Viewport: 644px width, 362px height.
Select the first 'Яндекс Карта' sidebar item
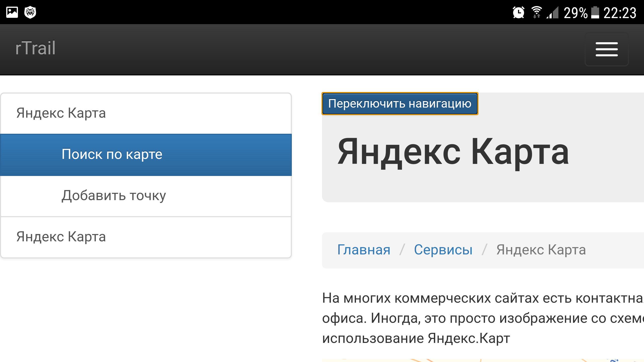click(146, 113)
